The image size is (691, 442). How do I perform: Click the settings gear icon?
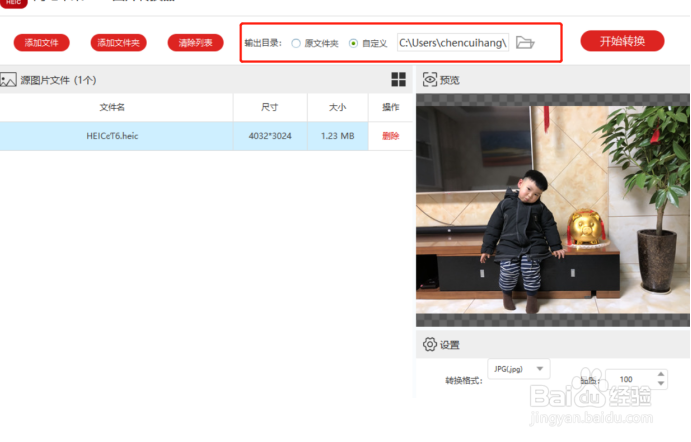[x=430, y=344]
